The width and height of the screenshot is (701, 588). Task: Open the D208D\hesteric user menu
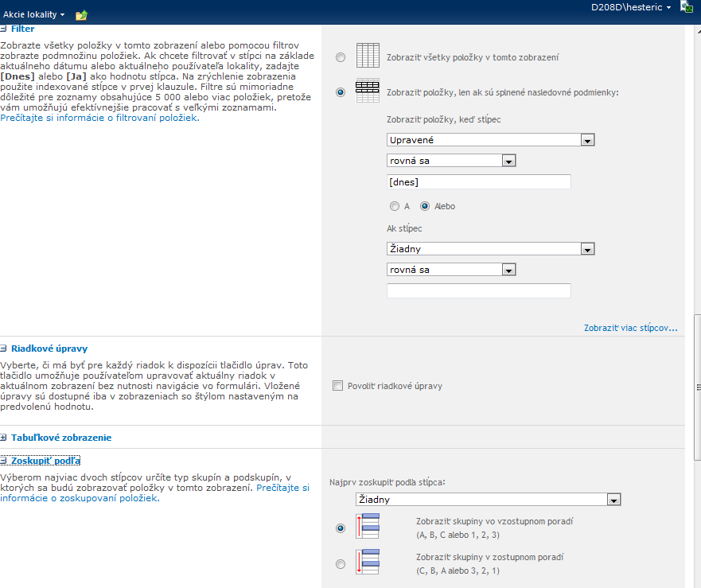pos(631,7)
